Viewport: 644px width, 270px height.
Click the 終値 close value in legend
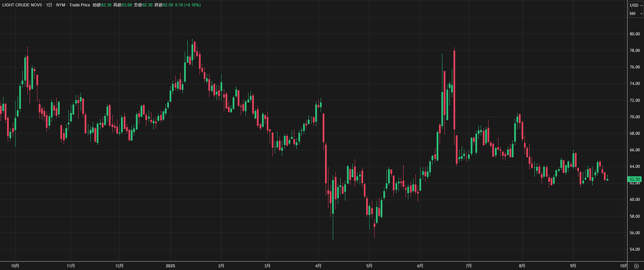coord(168,5)
